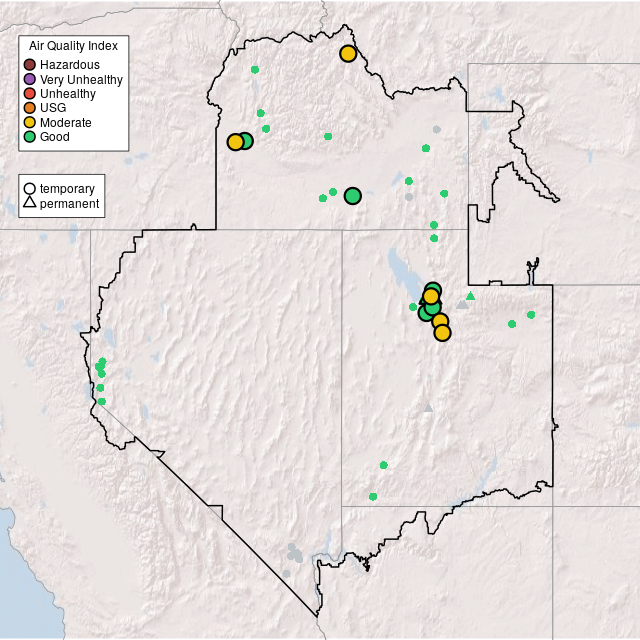Select the USG orange legend circle

click(x=30, y=108)
